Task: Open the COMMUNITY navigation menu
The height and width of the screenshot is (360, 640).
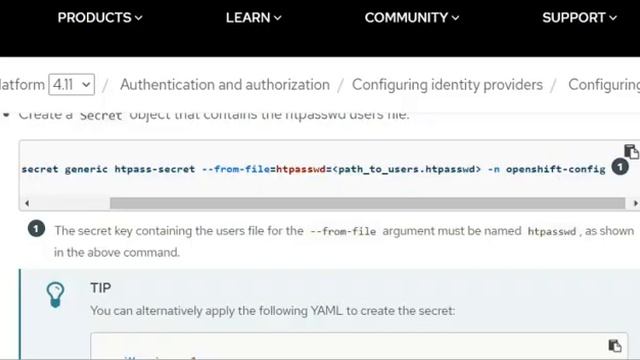Action: (412, 18)
